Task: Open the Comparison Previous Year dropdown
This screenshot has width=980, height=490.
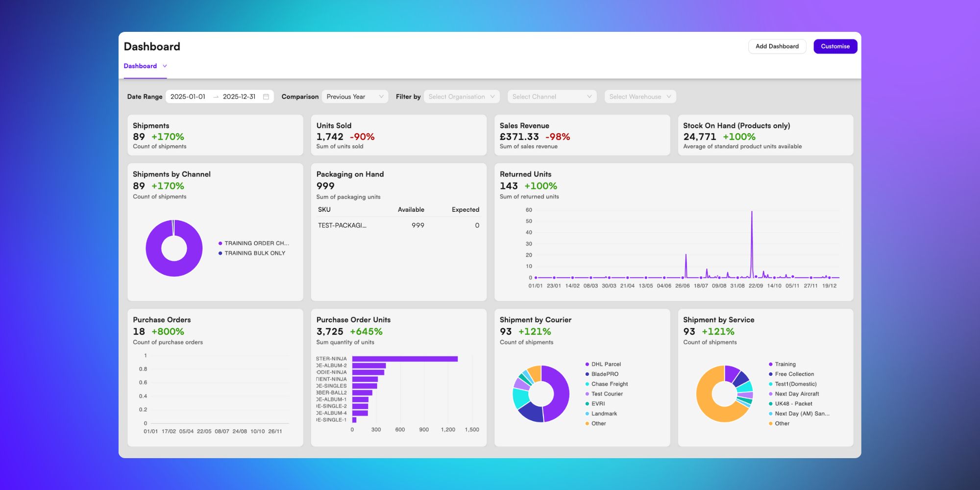Action: [x=355, y=97]
